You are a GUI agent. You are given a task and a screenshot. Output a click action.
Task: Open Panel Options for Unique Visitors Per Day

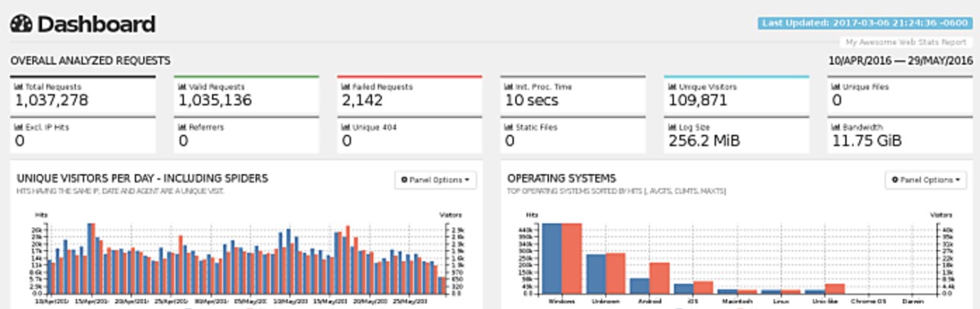point(436,180)
